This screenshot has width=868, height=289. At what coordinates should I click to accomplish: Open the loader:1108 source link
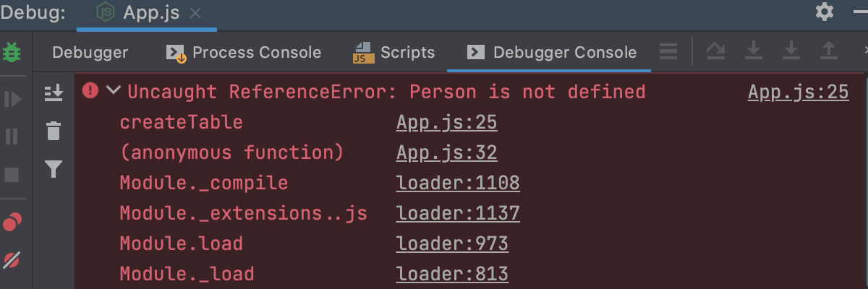pos(458,184)
